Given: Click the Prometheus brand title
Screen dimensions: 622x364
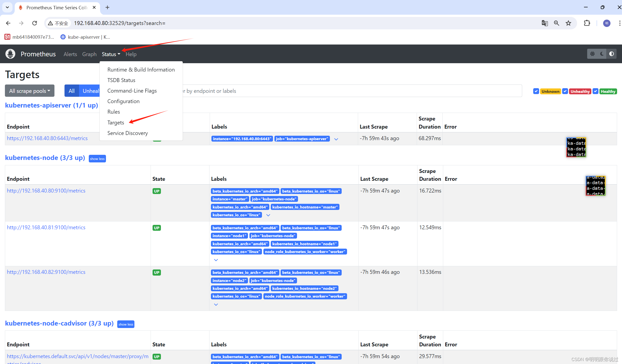Looking at the screenshot, I should (38, 54).
